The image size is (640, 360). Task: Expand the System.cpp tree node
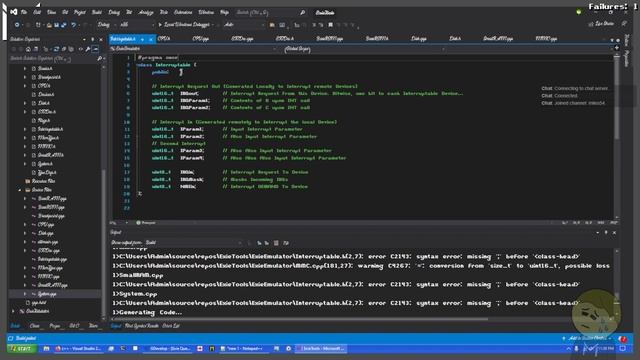pos(25,294)
